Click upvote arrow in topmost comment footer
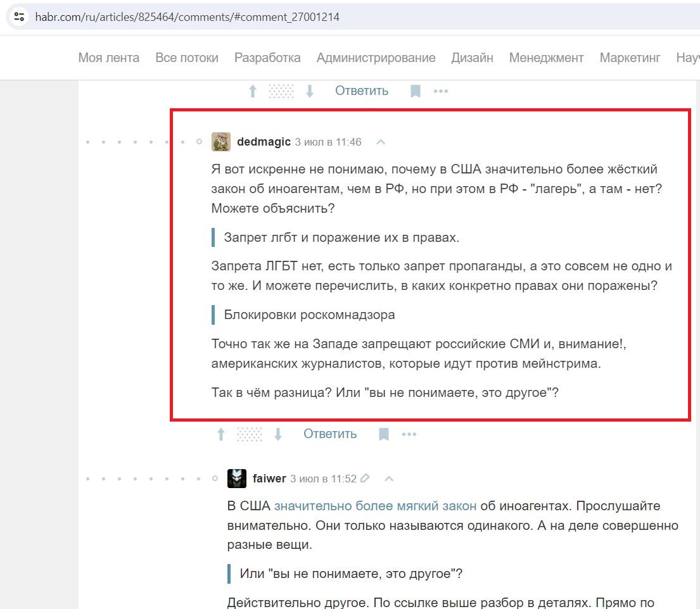 click(253, 91)
